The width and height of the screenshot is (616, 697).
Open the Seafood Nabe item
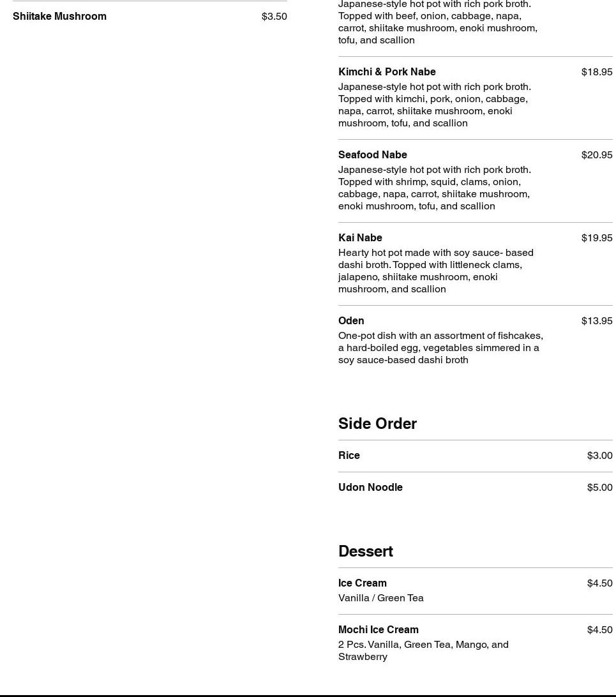372,154
